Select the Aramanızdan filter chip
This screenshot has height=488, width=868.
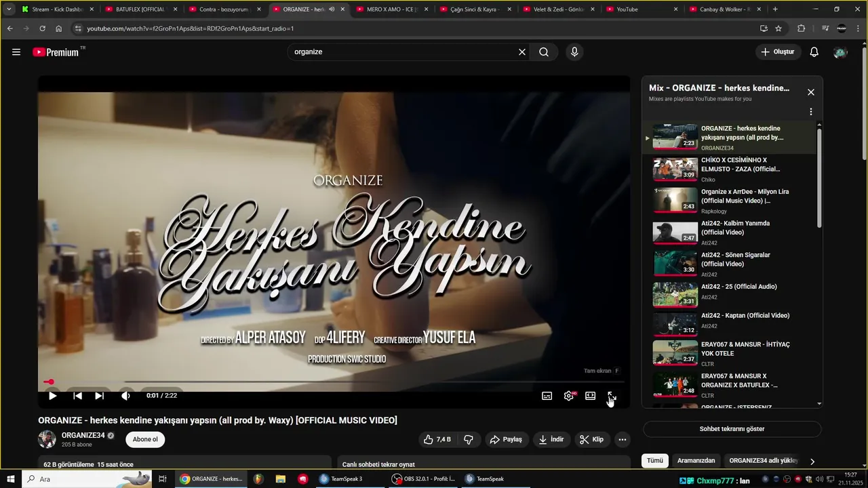tap(696, 460)
